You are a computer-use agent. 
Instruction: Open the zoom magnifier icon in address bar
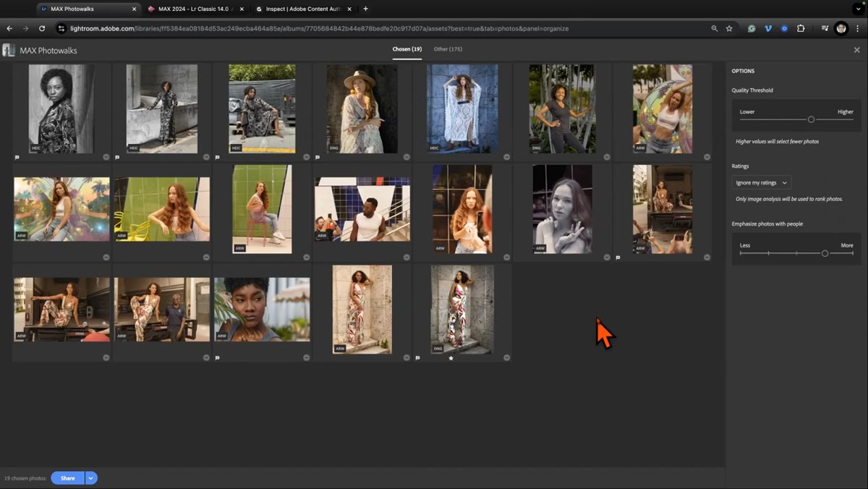[x=715, y=28]
